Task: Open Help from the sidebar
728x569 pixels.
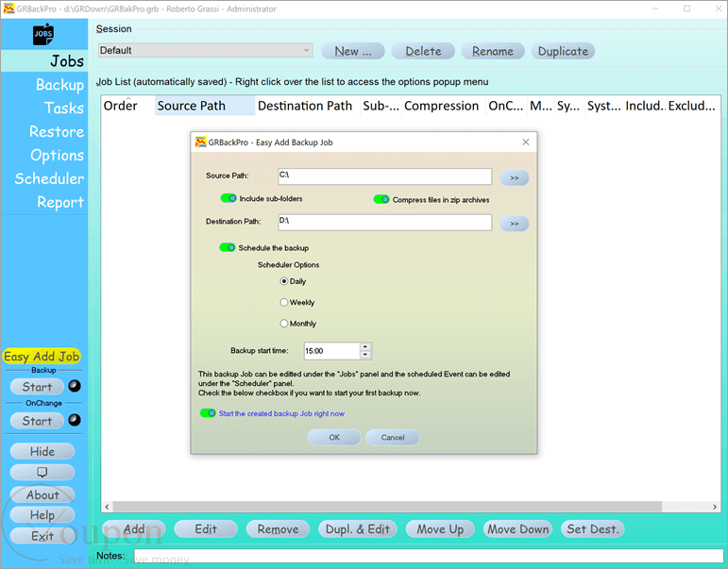Action: pos(42,515)
